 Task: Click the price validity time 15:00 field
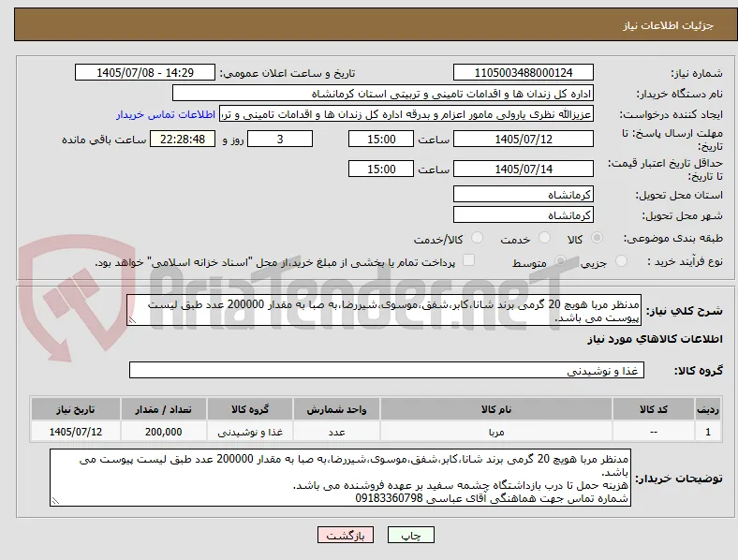(381, 169)
